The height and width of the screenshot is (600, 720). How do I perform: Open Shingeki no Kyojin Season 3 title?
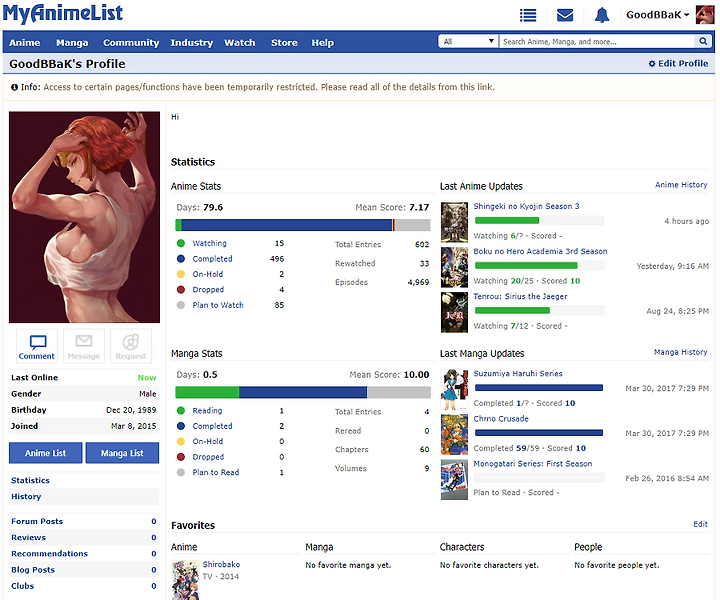tap(527, 206)
